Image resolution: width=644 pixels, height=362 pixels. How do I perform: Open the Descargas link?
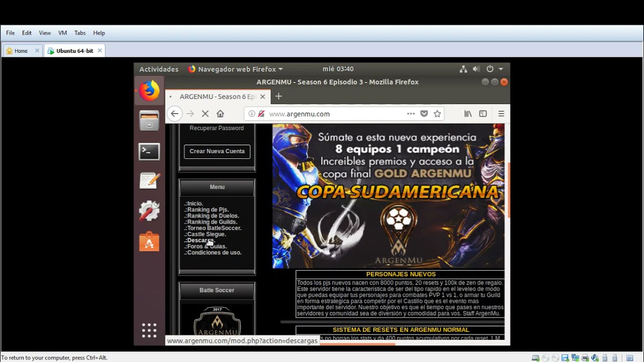(x=199, y=240)
